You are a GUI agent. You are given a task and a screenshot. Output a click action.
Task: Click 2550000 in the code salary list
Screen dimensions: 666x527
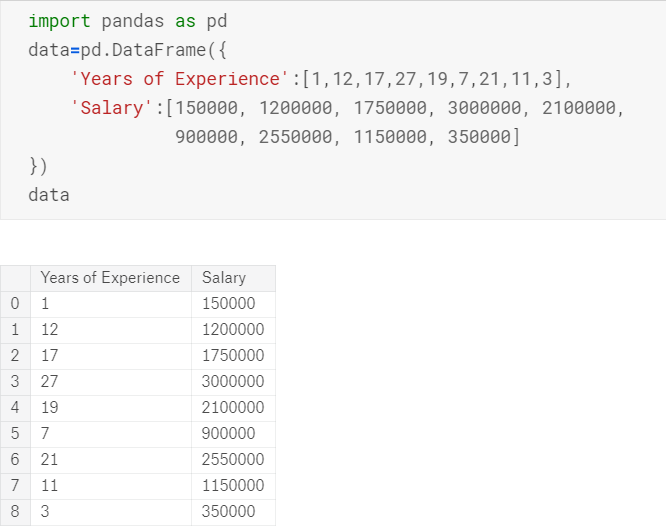pos(295,137)
